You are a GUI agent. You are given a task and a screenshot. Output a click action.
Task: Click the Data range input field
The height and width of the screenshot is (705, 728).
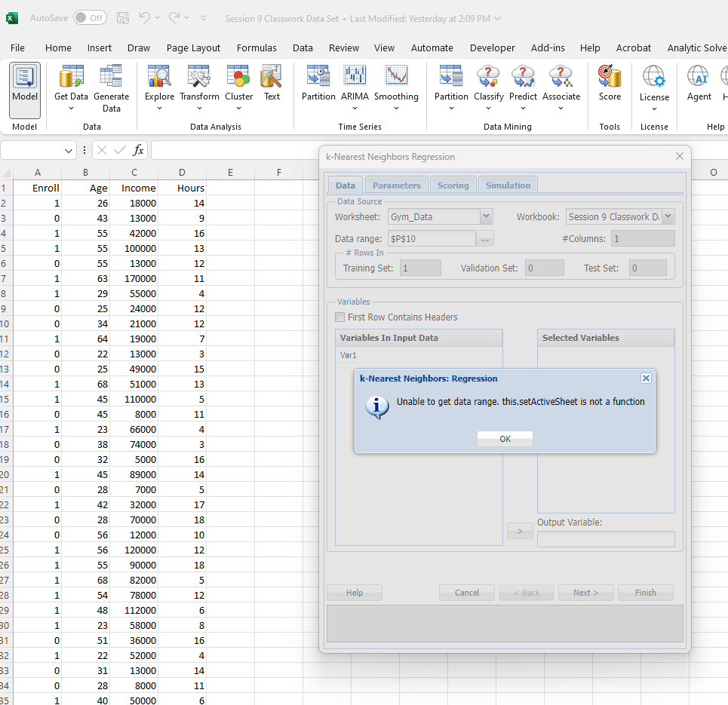(432, 238)
